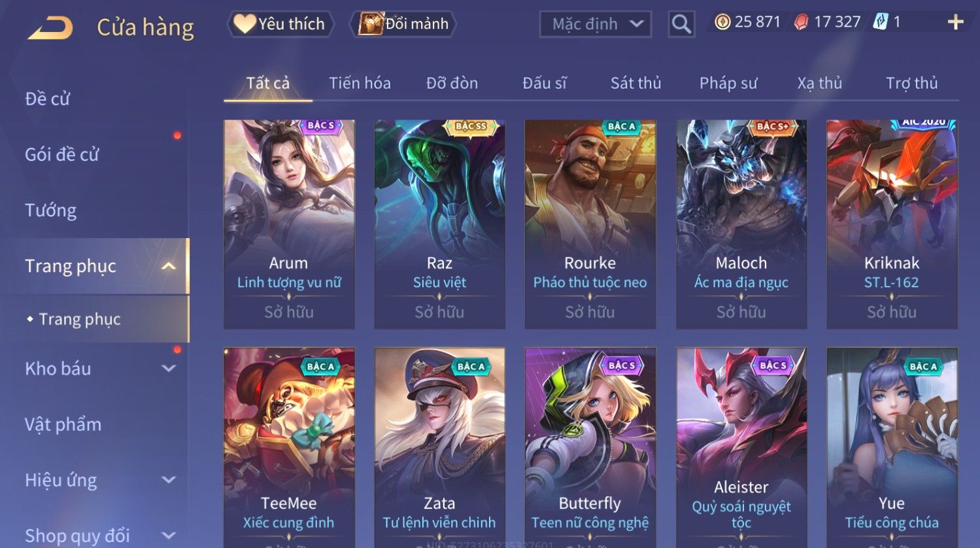Open Yêu thích heart favorites

pyautogui.click(x=280, y=24)
